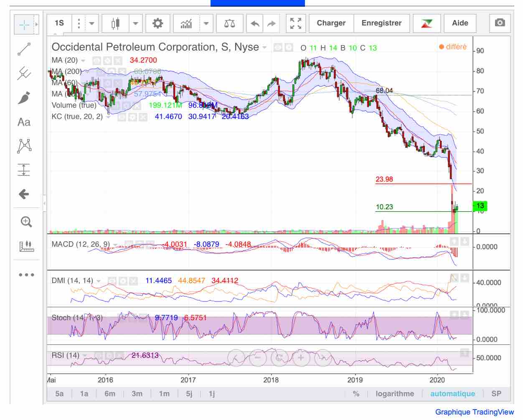523x420 pixels.
Task: Select the 1j time range
Action: click(x=212, y=394)
